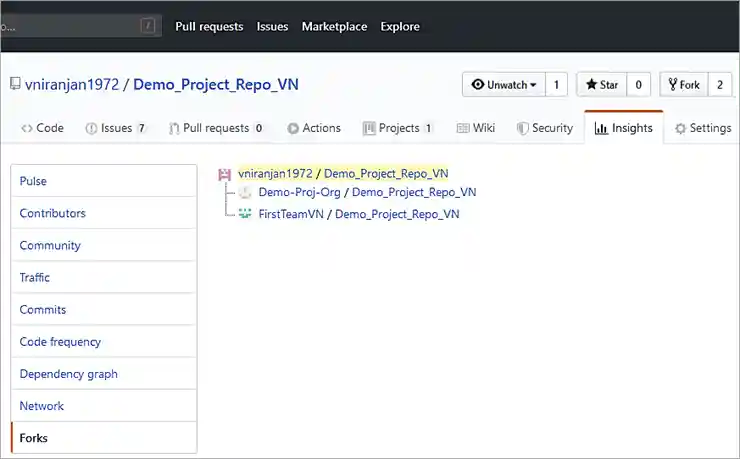The image size is (740, 460).
Task: Click the Wiki tab book icon
Action: pyautogui.click(x=463, y=128)
